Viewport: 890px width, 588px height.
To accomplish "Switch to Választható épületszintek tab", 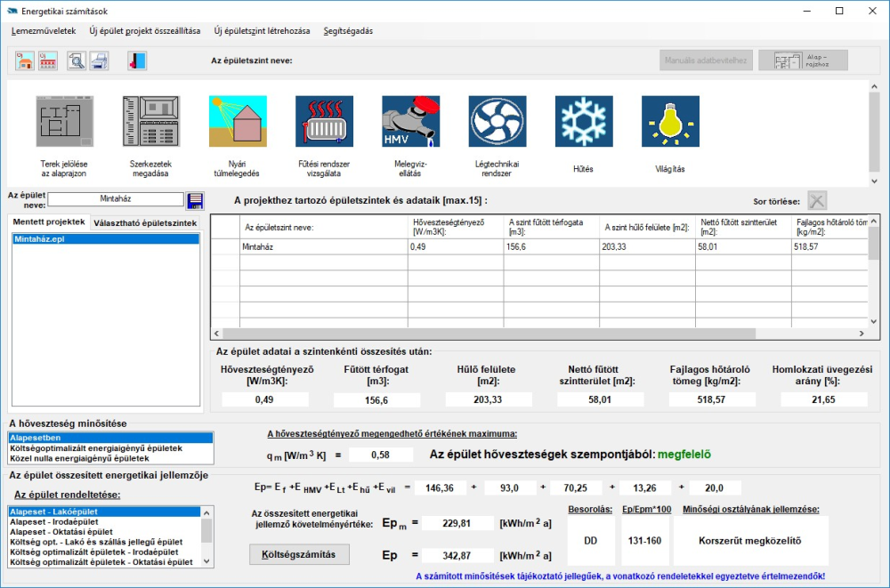I will (x=145, y=222).
